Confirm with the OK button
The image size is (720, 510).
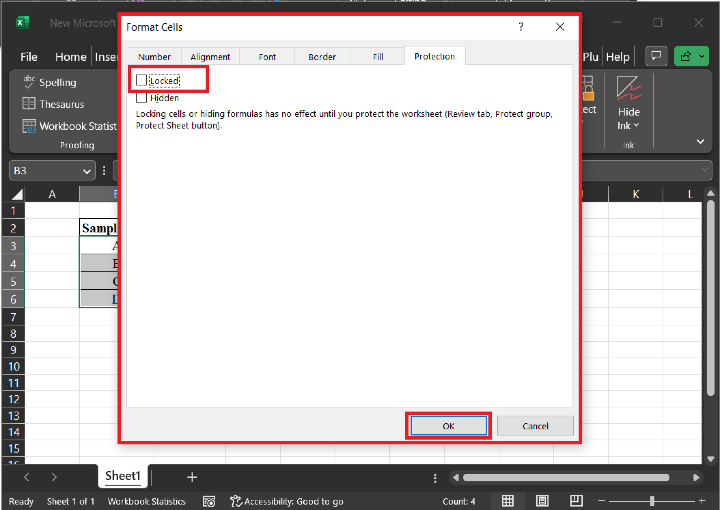tap(448, 426)
